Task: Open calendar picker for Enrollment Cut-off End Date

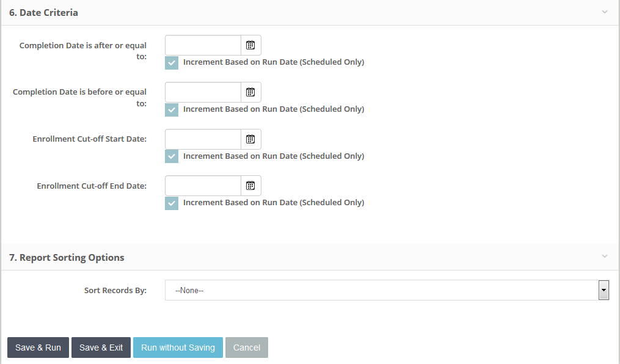Action: (x=250, y=186)
